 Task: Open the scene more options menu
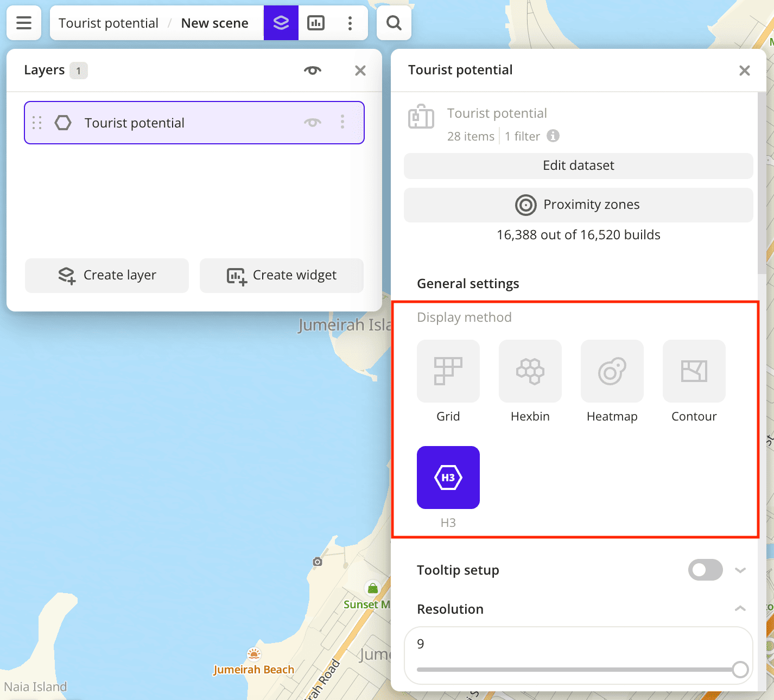pyautogui.click(x=350, y=23)
